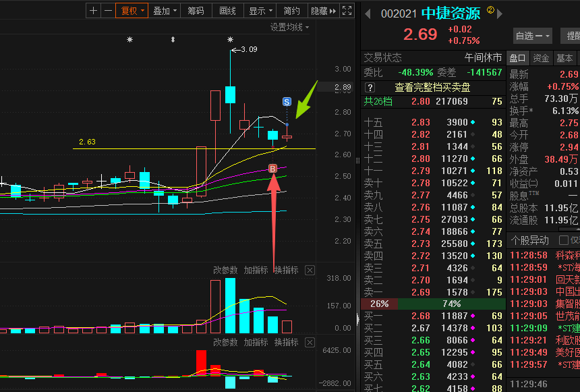The width and height of the screenshot is (580, 392).
Task: Click the question mark help icon
Action: (370, 87)
